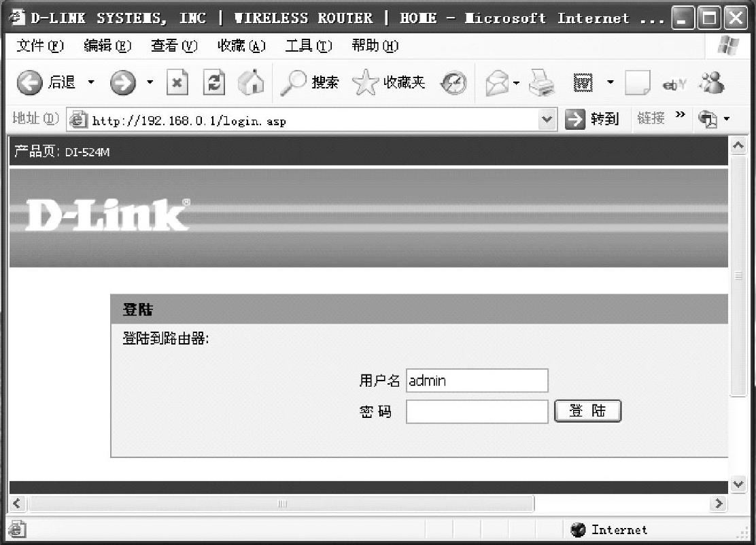Click the status bar page icon

pyautogui.click(x=18, y=529)
